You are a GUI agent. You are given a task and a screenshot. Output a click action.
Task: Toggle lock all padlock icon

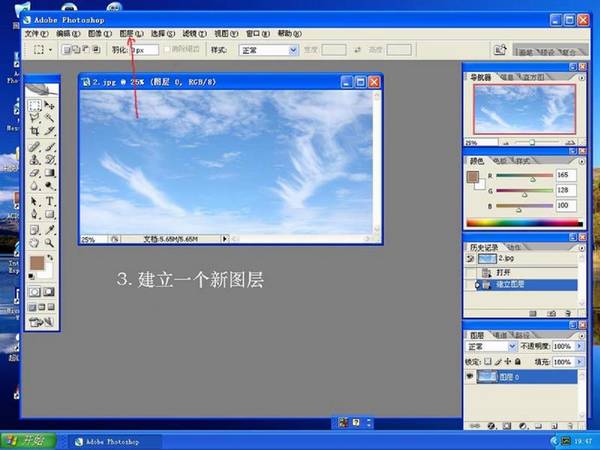(518, 361)
